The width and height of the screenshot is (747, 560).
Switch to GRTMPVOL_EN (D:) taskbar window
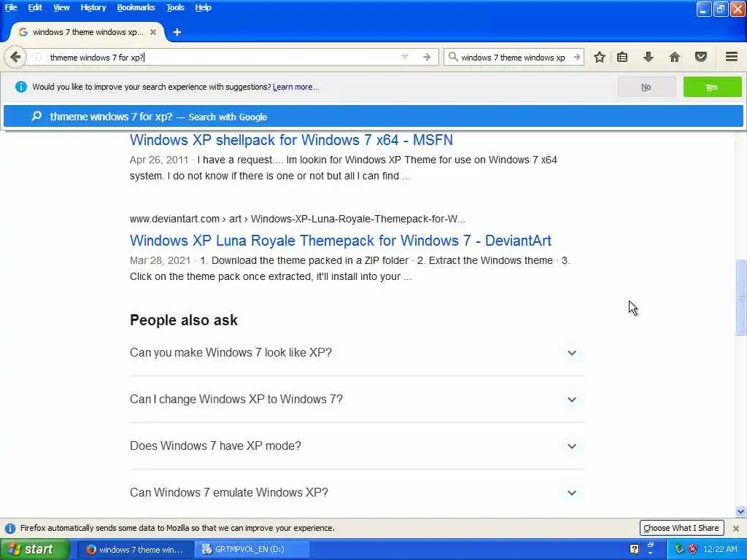pos(252,550)
